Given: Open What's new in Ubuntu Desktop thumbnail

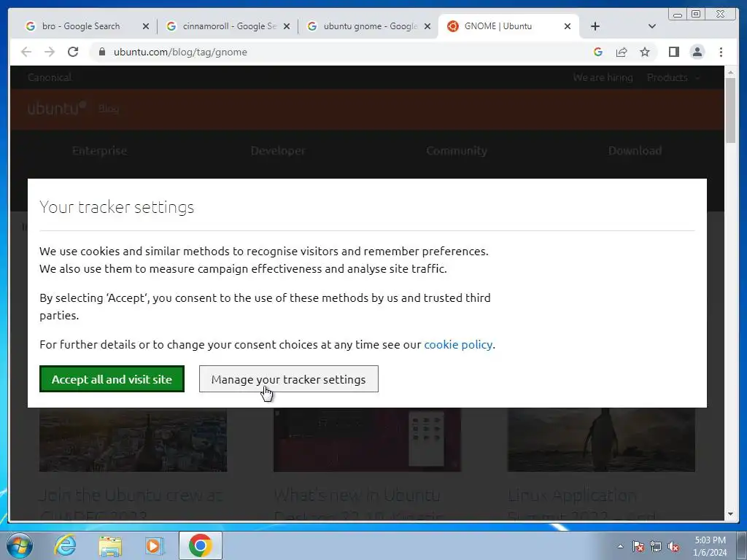Looking at the screenshot, I should (x=367, y=440).
